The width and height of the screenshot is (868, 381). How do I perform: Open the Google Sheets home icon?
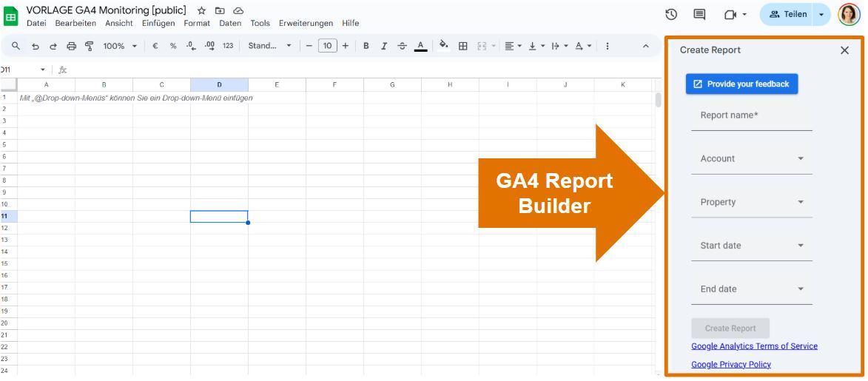(x=11, y=16)
